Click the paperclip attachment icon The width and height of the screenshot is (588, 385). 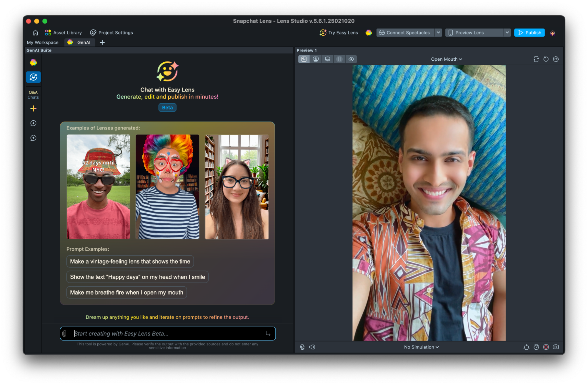(x=64, y=333)
